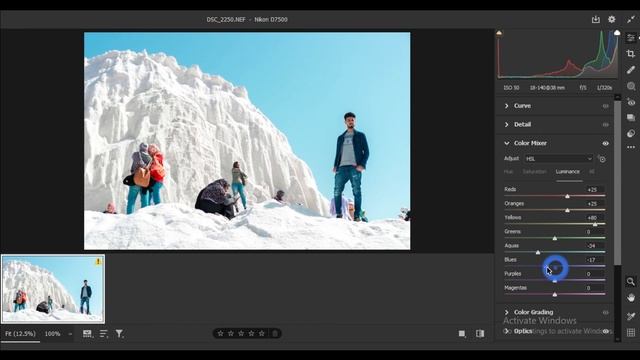Click the Yellows value field +80
Viewport: 640px width, 360px height.
point(592,218)
